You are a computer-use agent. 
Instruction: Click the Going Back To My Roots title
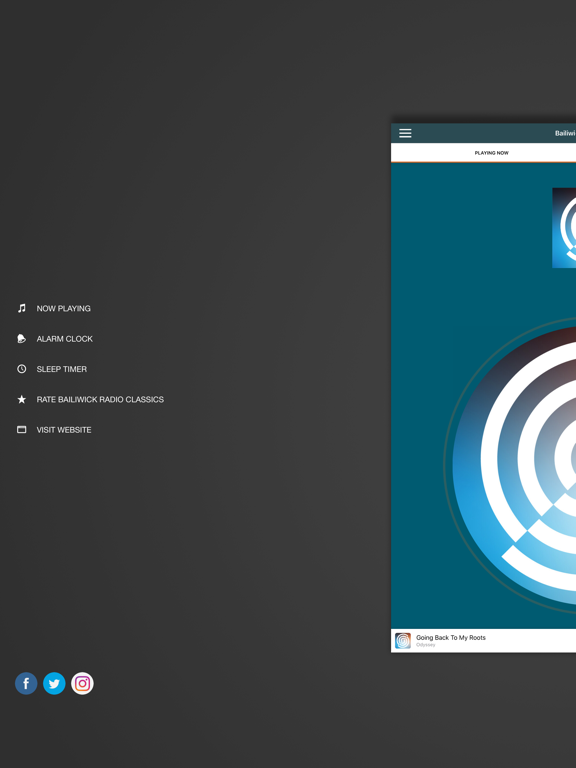pyautogui.click(x=451, y=638)
